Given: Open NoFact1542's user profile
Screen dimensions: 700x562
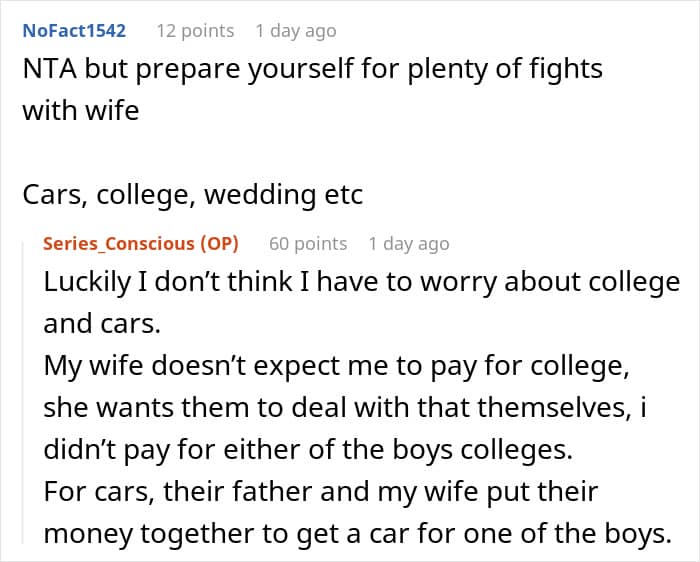Looking at the screenshot, I should [74, 31].
